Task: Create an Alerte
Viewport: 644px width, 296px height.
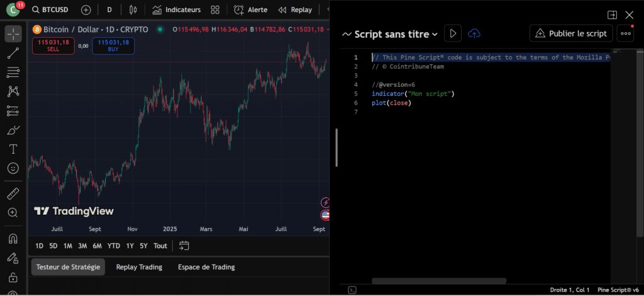Action: click(250, 10)
